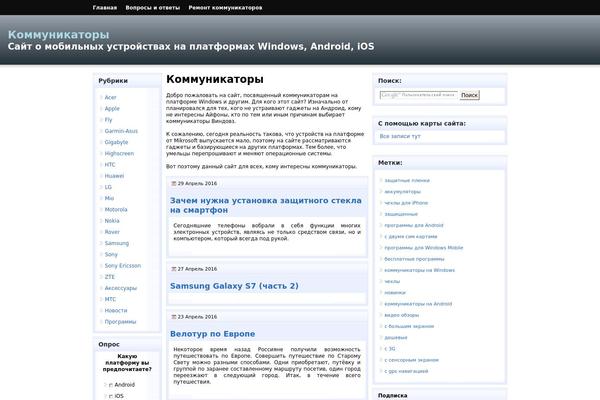Open the Sony category (not Ericsson)
Image resolution: width=600 pixels, height=400 pixels.
click(111, 255)
